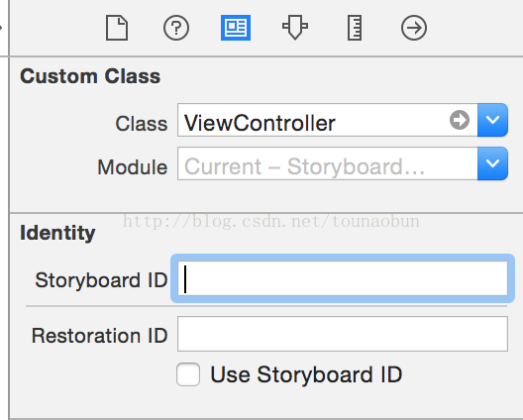Click the Class label text

point(141,124)
